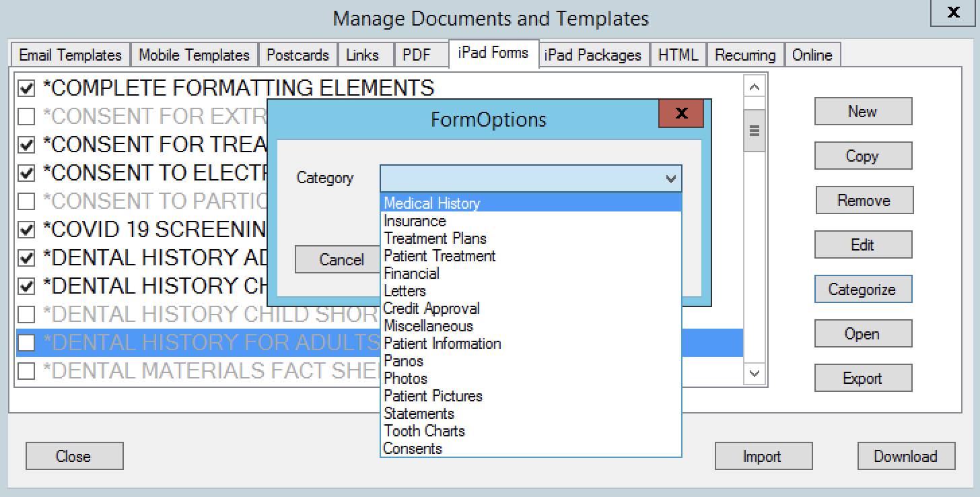Screen dimensions: 980x497
Task: Collapse the Category dropdown arrow
Action: [x=670, y=178]
